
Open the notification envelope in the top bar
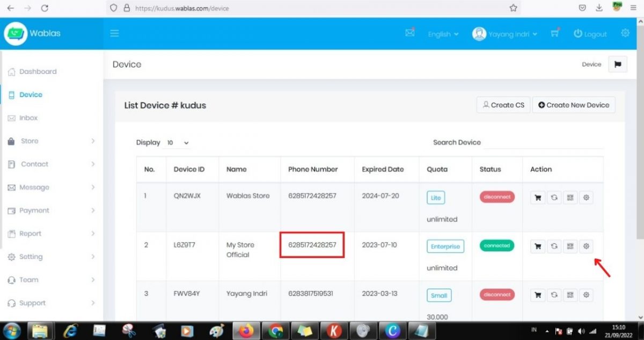[x=409, y=33]
